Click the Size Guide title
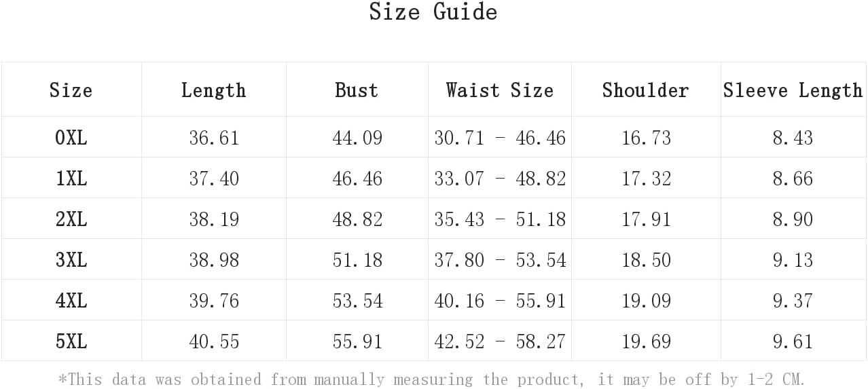Viewport: 868px width, 389px height. click(x=433, y=12)
